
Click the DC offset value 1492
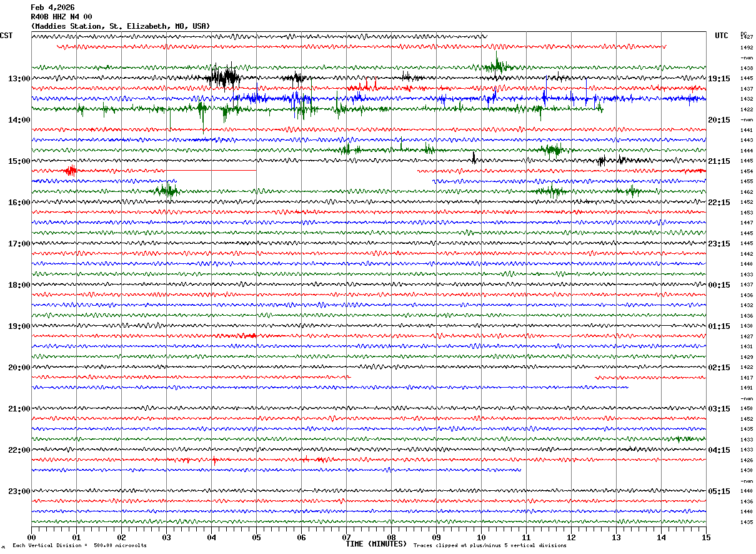(x=746, y=48)
